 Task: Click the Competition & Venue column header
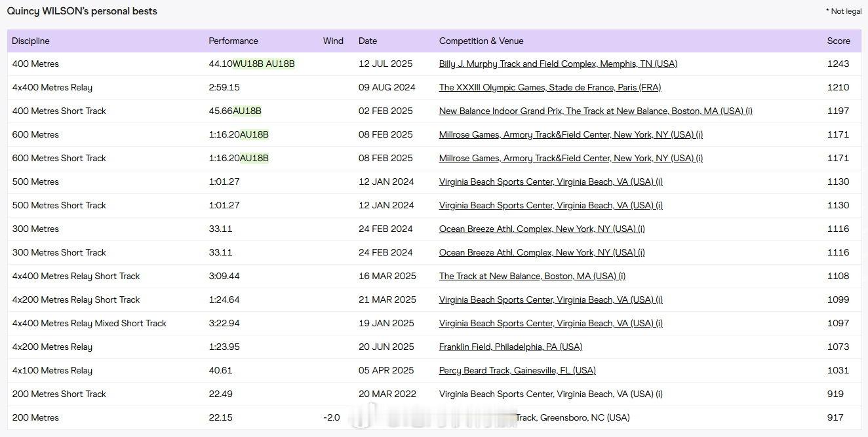pyautogui.click(x=481, y=41)
